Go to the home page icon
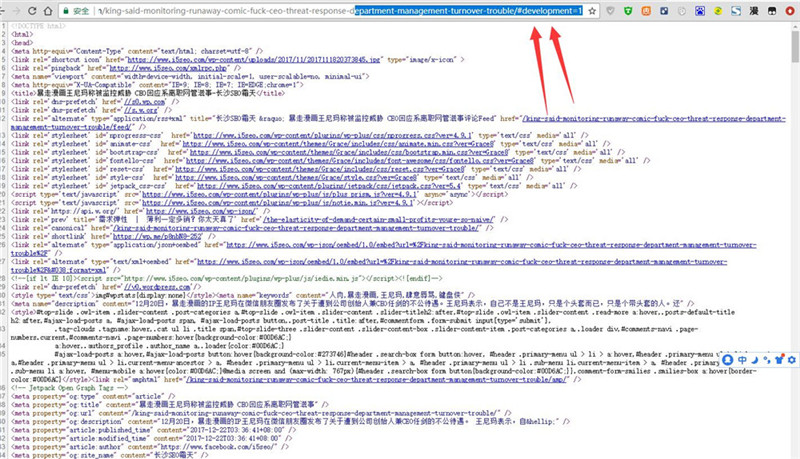The image size is (800, 459). (47, 11)
